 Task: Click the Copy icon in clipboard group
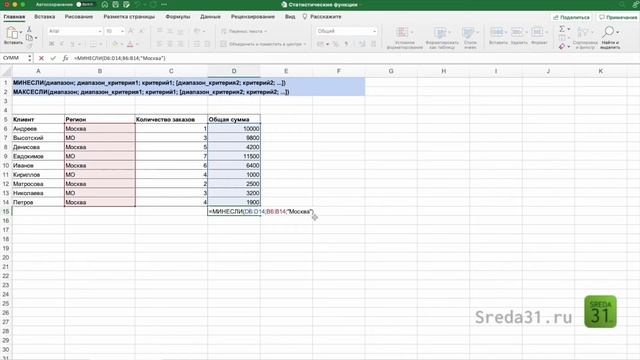click(29, 38)
